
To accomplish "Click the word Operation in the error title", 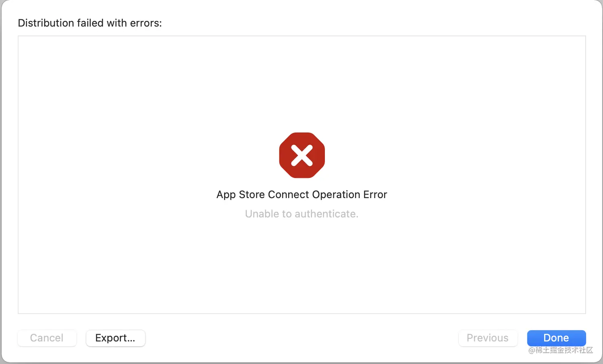I will (x=336, y=194).
